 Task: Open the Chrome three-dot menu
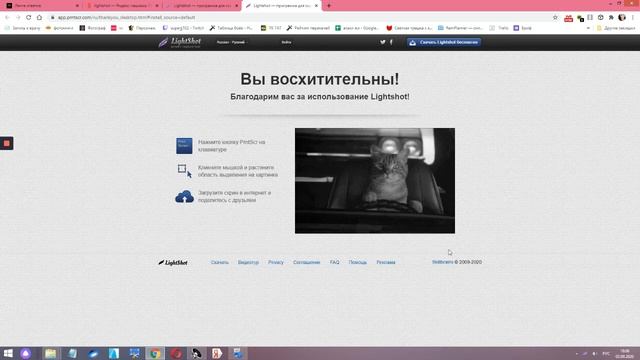(633, 18)
